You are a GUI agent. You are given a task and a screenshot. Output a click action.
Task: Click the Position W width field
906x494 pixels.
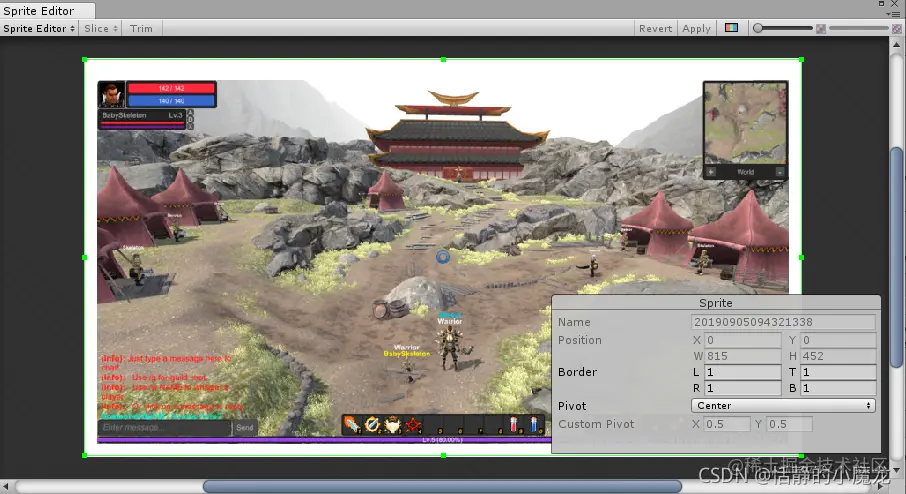pos(742,356)
